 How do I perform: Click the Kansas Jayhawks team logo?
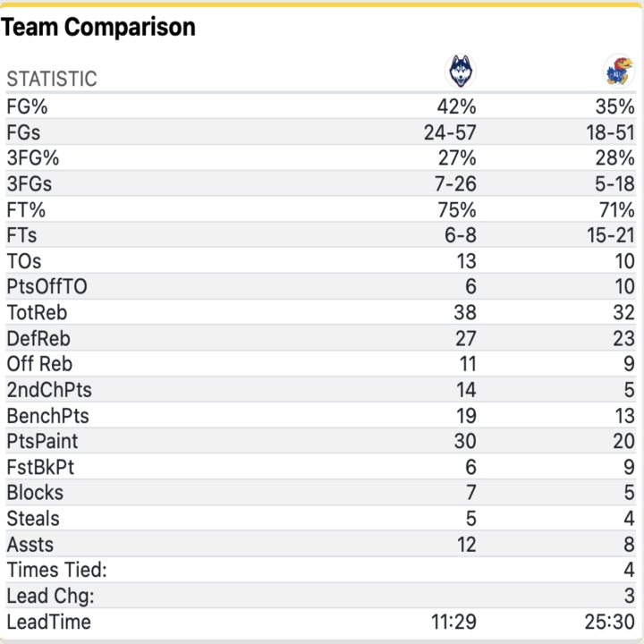(619, 71)
